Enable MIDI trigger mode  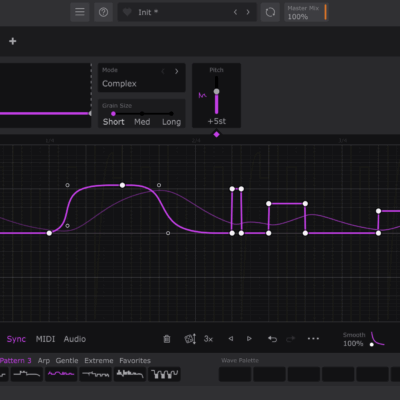tap(45, 339)
